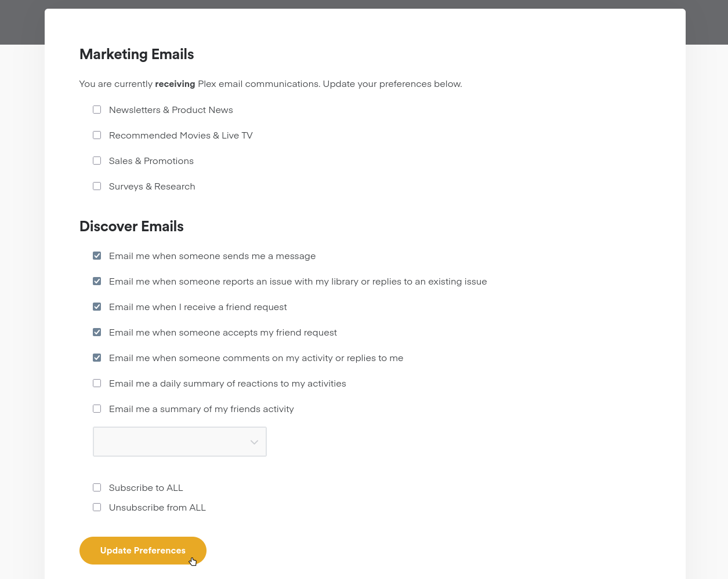This screenshot has height=579, width=728.
Task: Check the friends activity summary box
Action: tap(97, 409)
